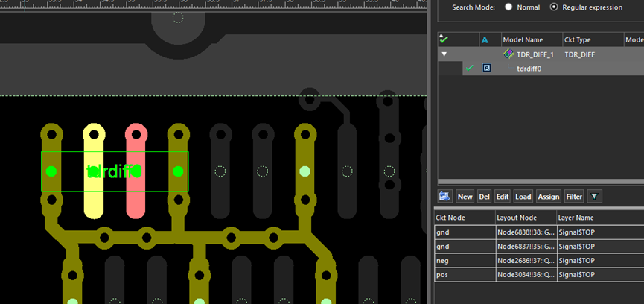Screen dimensions: 644x304
Task: Click layout node Node6838!!38::G... cell
Action: coord(526,232)
